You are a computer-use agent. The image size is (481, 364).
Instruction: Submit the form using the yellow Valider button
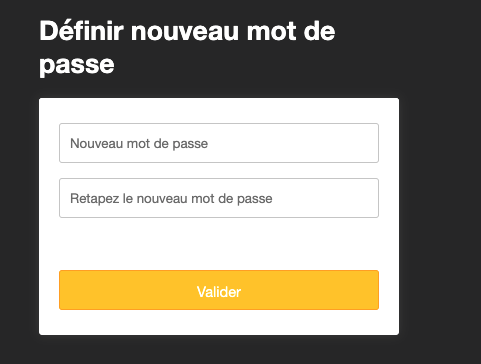219,290
